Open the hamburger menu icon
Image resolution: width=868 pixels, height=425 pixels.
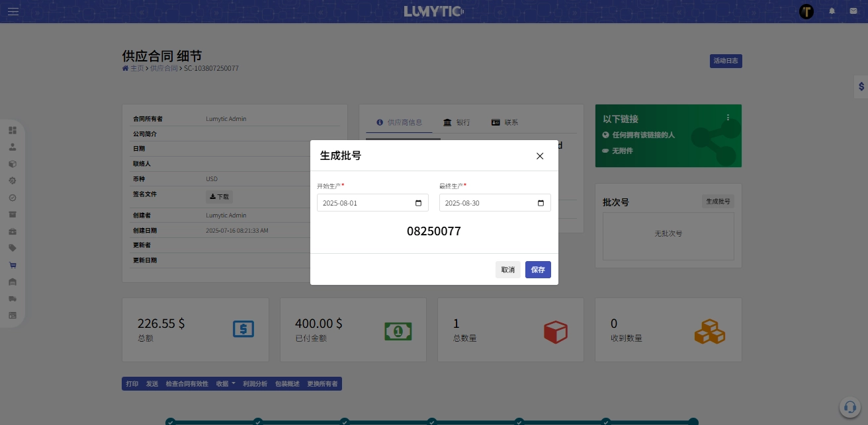click(13, 11)
